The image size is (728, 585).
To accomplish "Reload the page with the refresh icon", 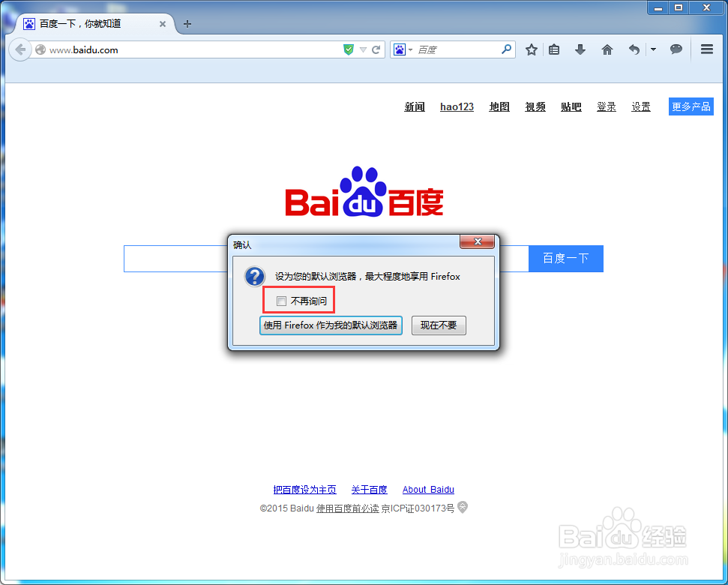I will (376, 49).
